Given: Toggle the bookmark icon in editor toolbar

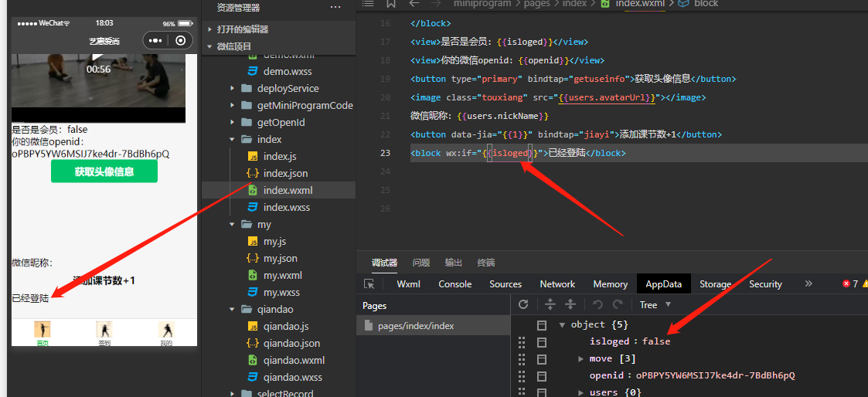Looking at the screenshot, I should pos(391,3).
